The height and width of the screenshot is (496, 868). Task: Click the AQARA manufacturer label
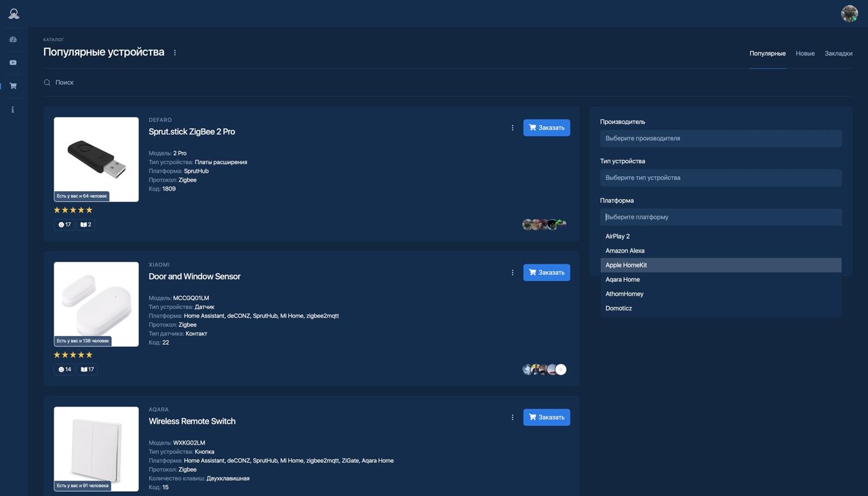tap(159, 410)
